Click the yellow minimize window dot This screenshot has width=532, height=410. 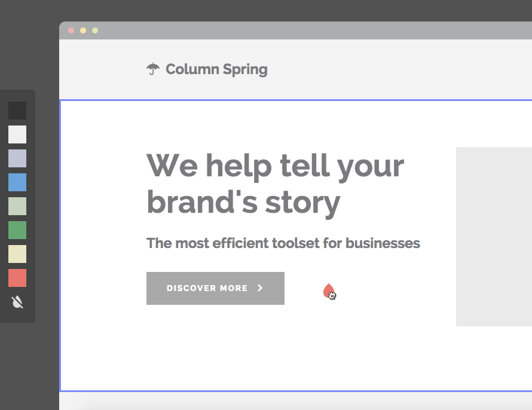click(x=82, y=30)
